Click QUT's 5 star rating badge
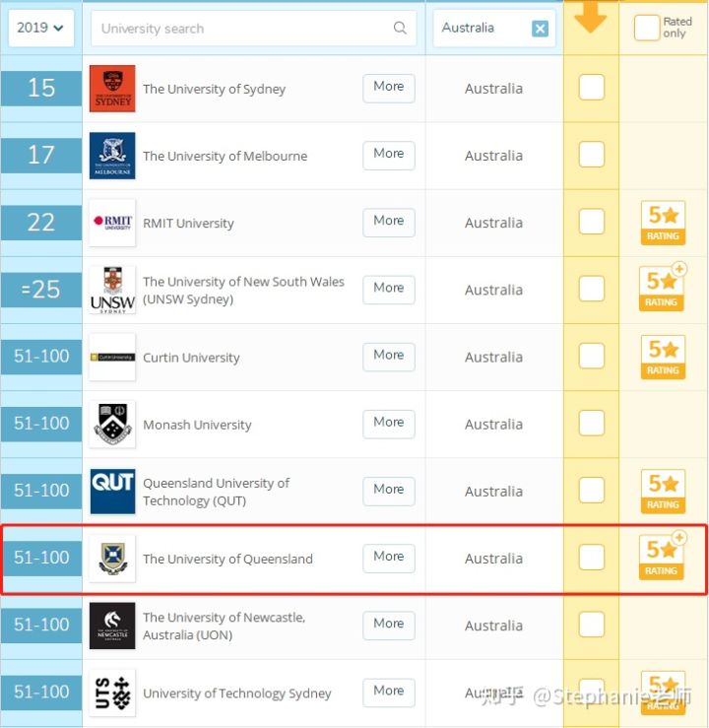 coord(663,492)
